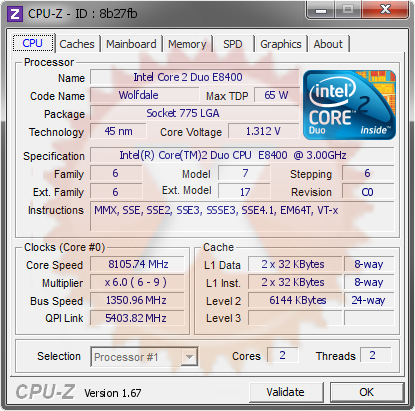Close the CPU-Z window

(x=385, y=10)
